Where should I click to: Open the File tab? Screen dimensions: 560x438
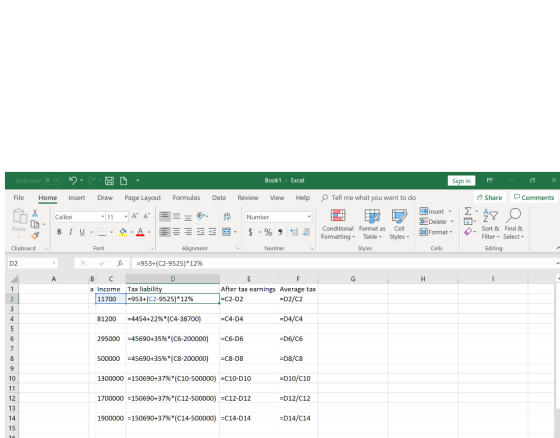click(x=19, y=198)
